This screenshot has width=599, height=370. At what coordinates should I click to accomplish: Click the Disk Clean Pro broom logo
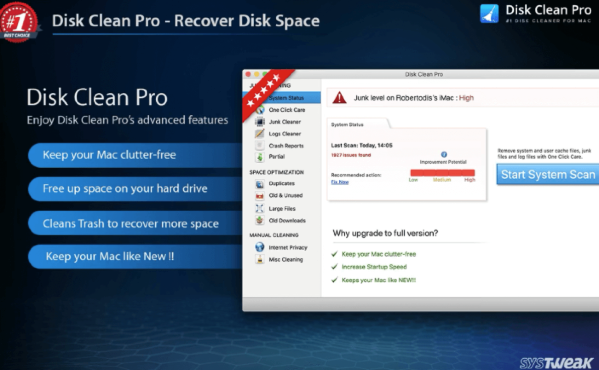pos(489,14)
